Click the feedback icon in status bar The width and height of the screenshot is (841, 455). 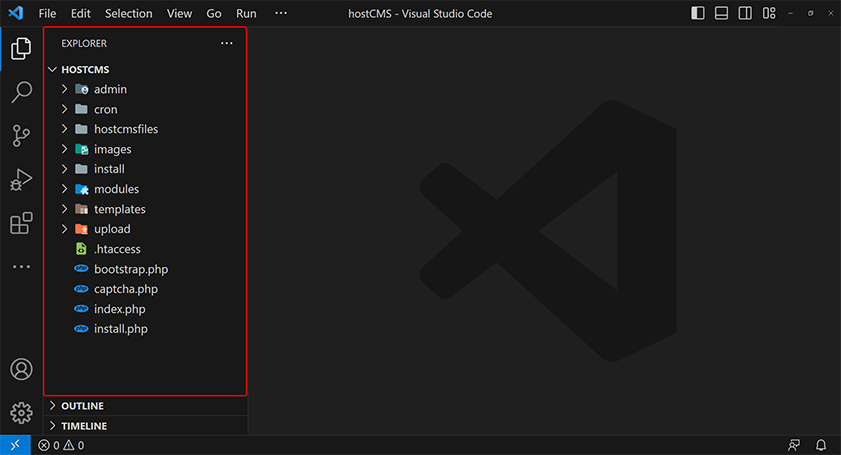coord(794,445)
